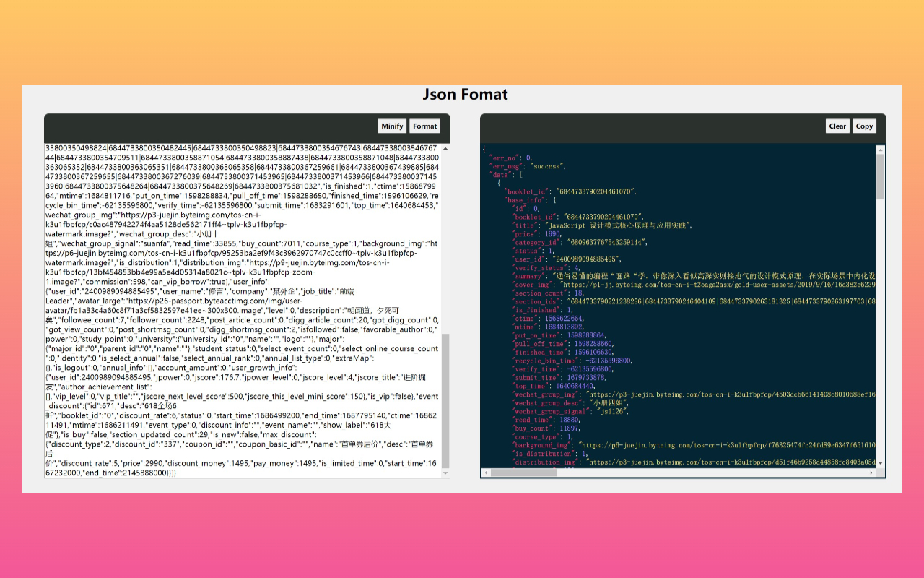Click the "cover_img" URL line
Viewport: 924px width, 578px height.
pyautogui.click(x=693, y=285)
